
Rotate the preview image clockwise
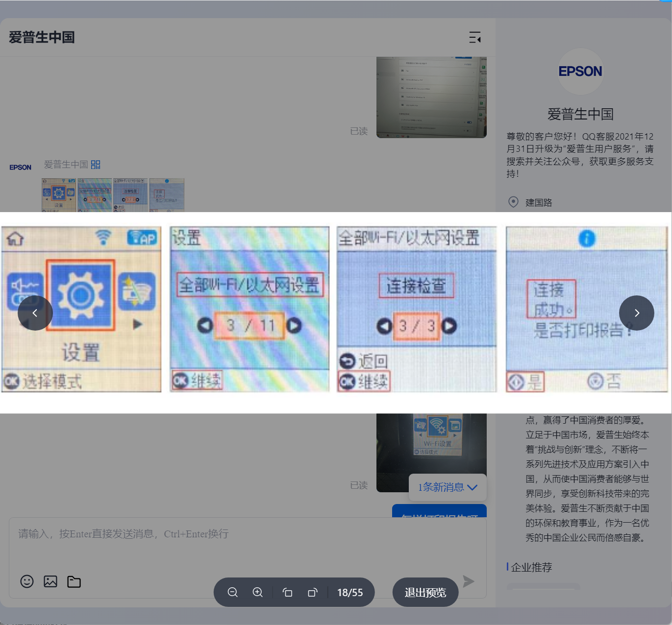pos(313,592)
